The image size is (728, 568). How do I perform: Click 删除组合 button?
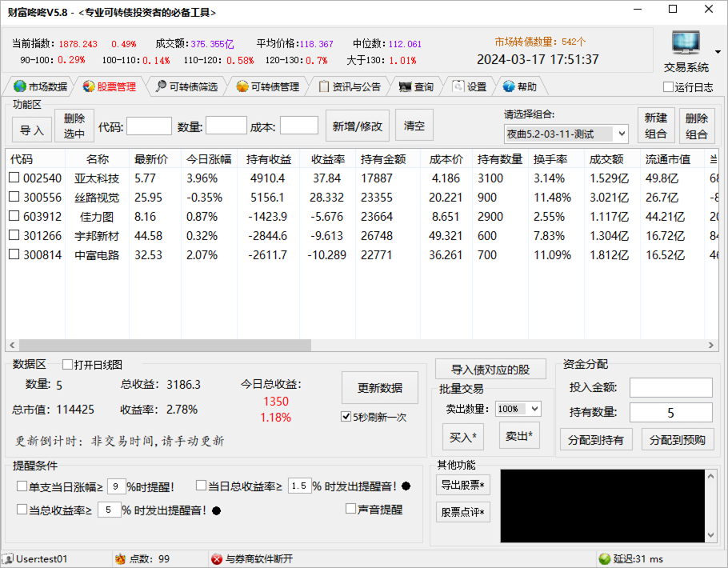[x=697, y=126]
